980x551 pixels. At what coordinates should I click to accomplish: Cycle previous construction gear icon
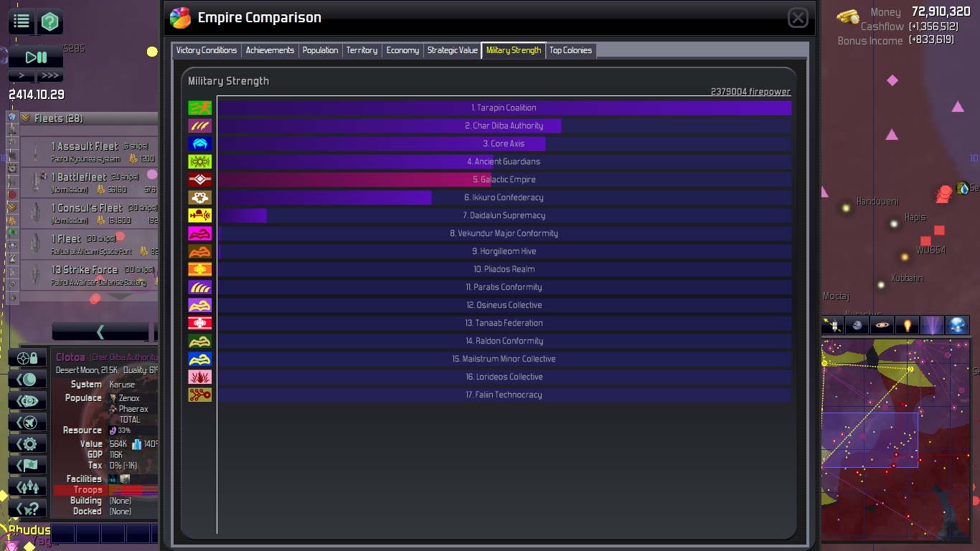[28, 444]
